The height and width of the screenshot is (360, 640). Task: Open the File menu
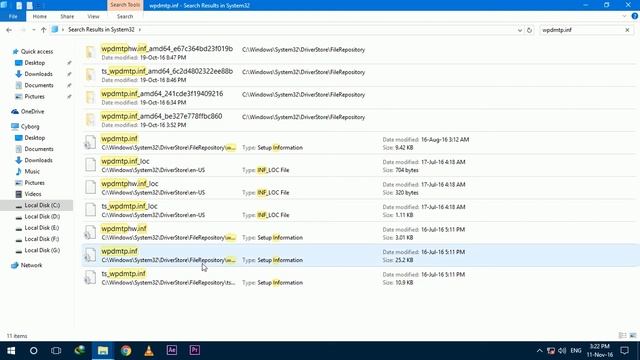point(13,16)
